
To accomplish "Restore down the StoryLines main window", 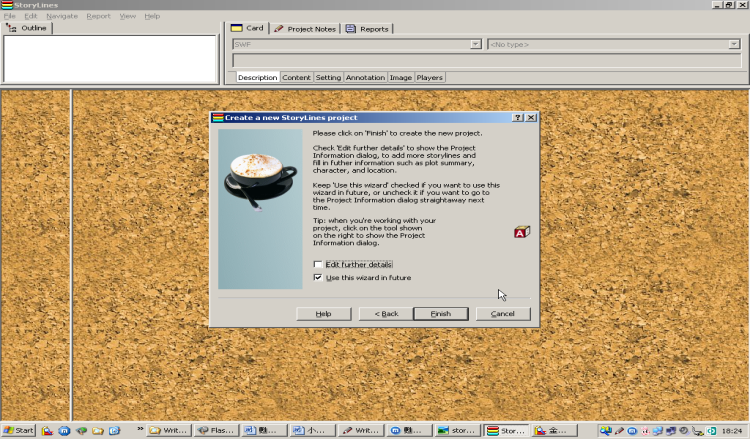I will click(x=728, y=5).
